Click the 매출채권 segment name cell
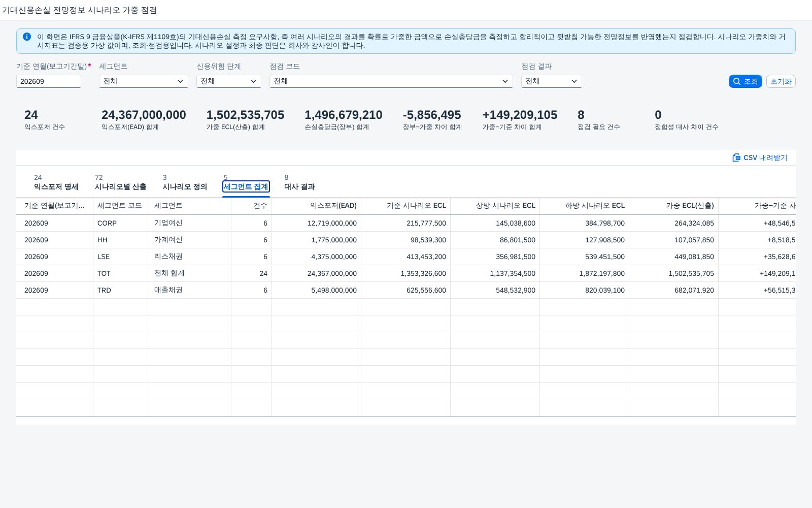 [191, 290]
